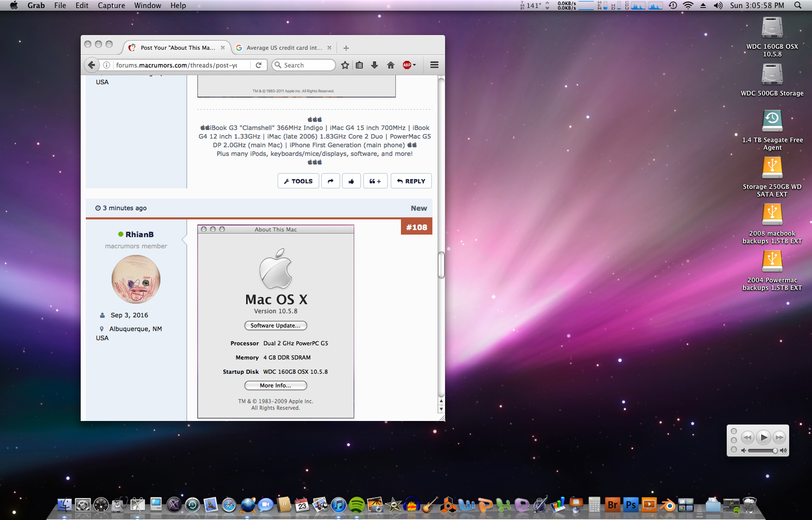Select Storage 250GB WD SATA EXT drive
Image resolution: width=812 pixels, height=520 pixels.
(x=772, y=169)
